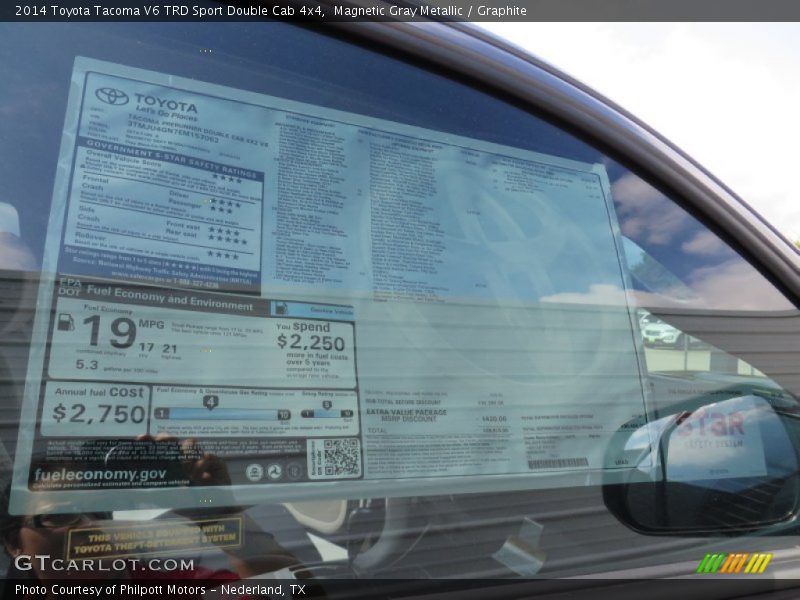
Task: Click the Toyota logo on the sticker
Action: pos(112,96)
